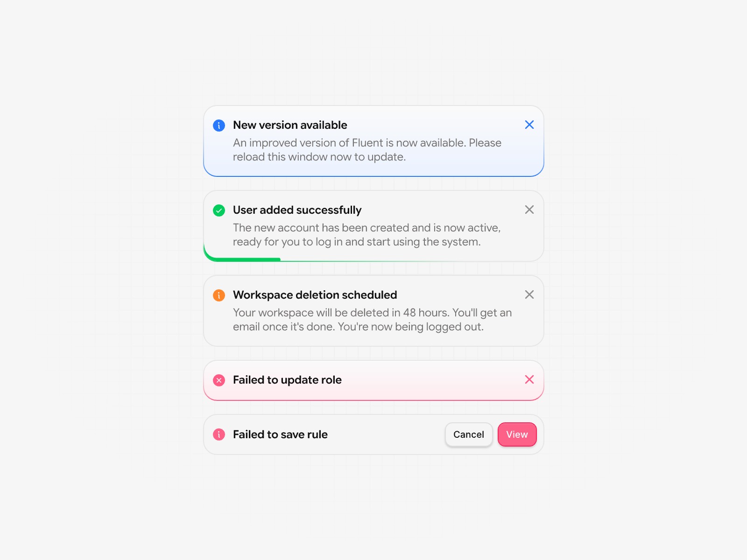
Task: Click the orange warning info icon
Action: click(219, 295)
